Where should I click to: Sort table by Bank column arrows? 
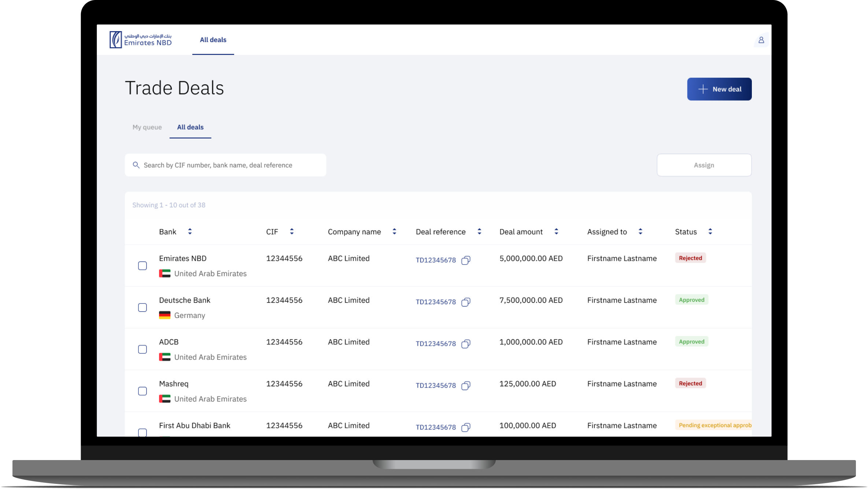190,231
